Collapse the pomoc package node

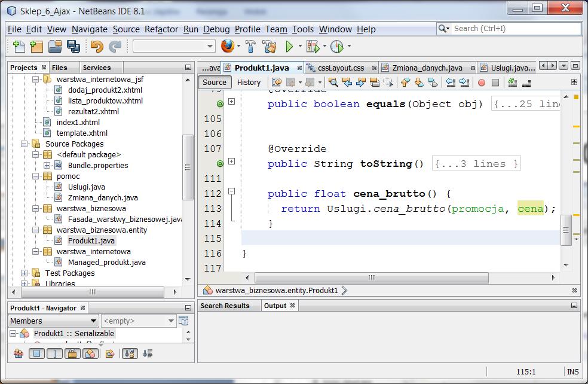[36, 176]
